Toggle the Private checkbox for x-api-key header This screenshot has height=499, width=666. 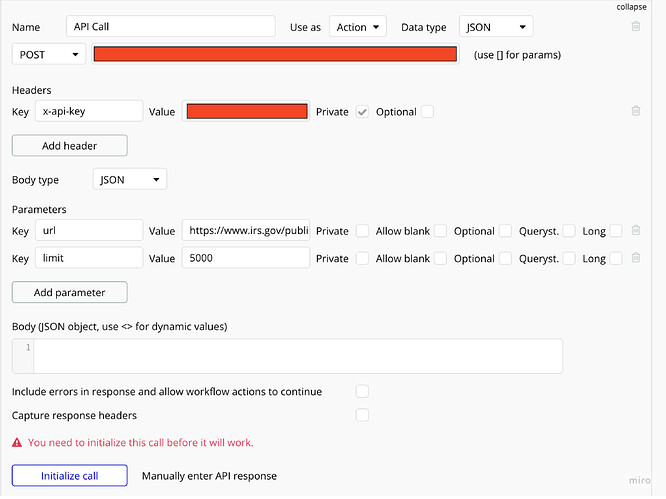pos(363,112)
